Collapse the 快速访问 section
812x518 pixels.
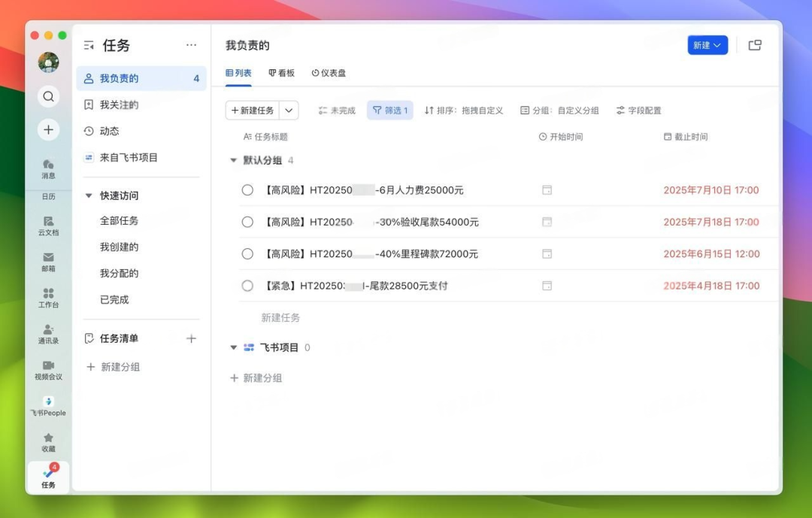coord(89,195)
